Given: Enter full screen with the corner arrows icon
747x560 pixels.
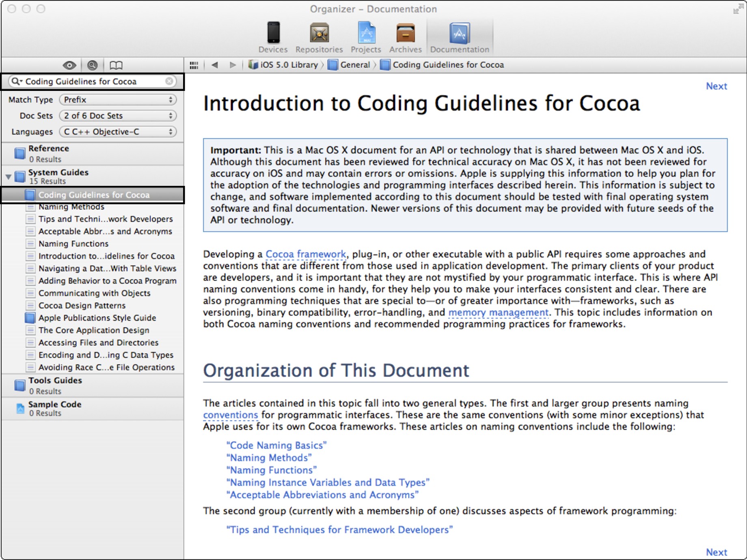Looking at the screenshot, I should (x=738, y=9).
